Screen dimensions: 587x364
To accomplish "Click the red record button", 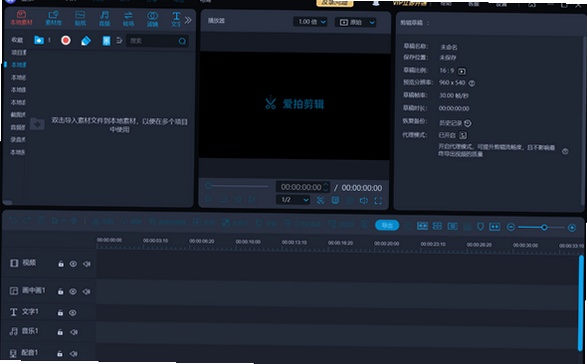I will 66,40.
